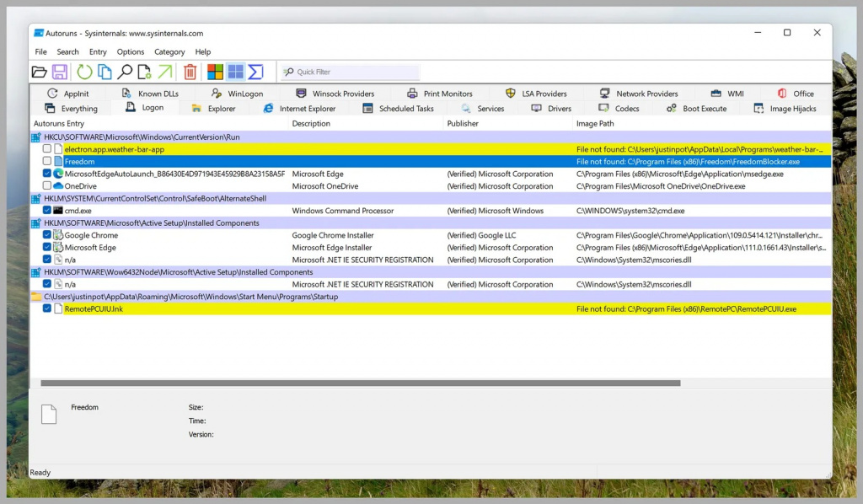Refresh the autoruns list with green arrow

(84, 72)
